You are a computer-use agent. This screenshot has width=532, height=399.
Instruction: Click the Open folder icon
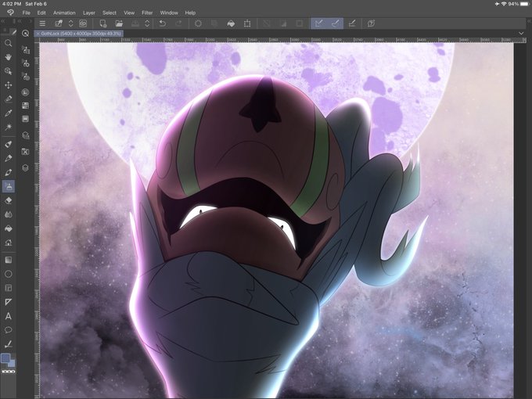(x=119, y=23)
